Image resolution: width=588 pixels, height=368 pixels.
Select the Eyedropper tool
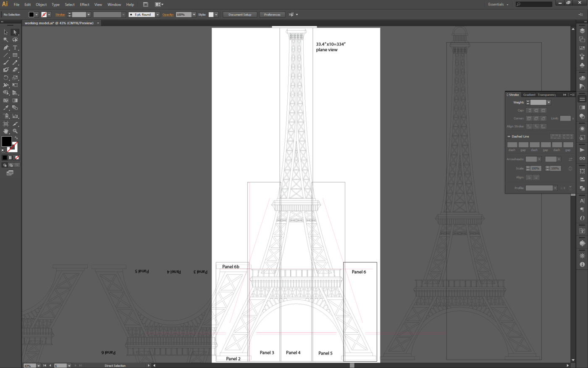(6, 108)
